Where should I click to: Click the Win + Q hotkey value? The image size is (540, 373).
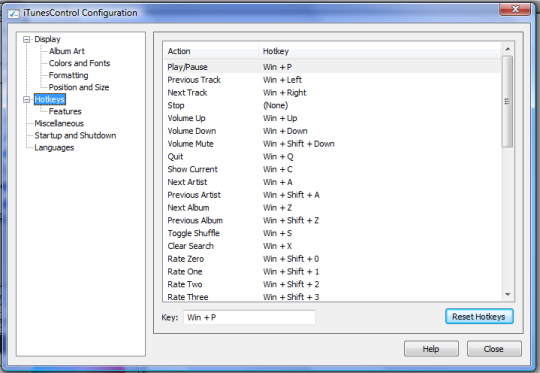pos(278,157)
